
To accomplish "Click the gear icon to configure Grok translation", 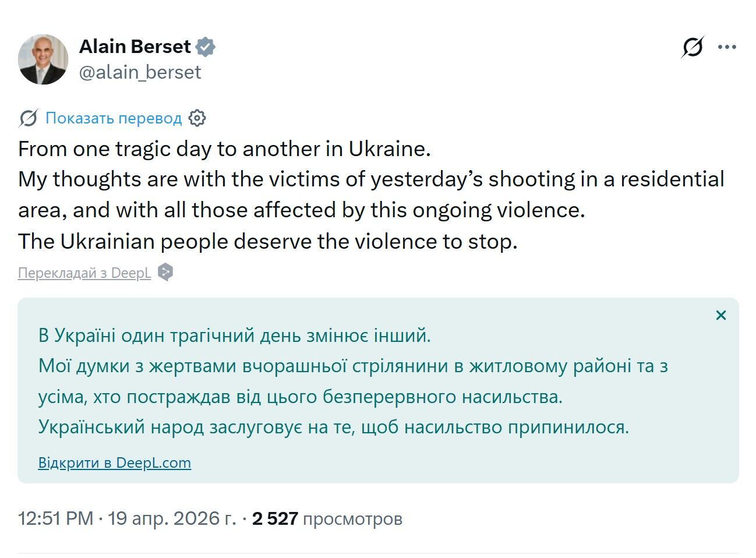I will tap(198, 118).
